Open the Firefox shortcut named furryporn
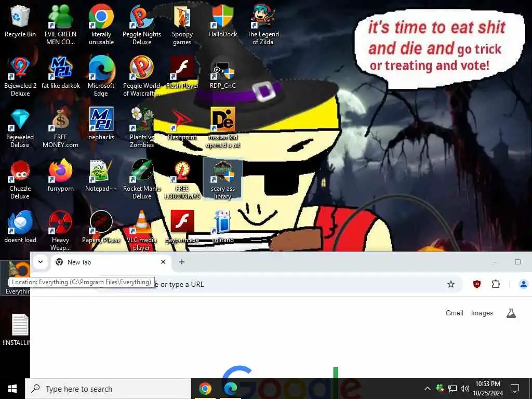Screen dimensions: 532x399 pos(60,175)
